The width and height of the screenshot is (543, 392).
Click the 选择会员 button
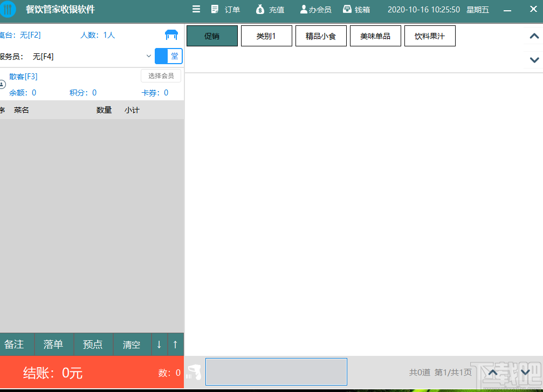pos(160,75)
